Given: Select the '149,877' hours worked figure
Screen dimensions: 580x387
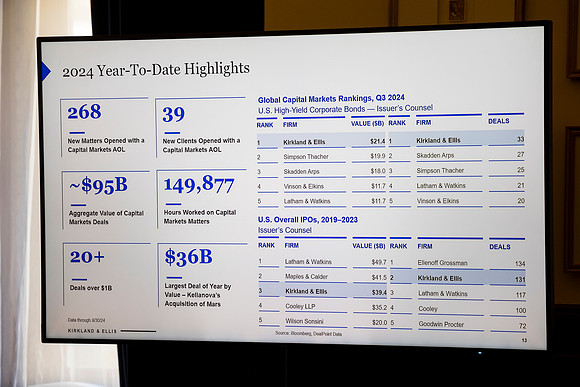Looking at the screenshot, I should click(199, 184).
